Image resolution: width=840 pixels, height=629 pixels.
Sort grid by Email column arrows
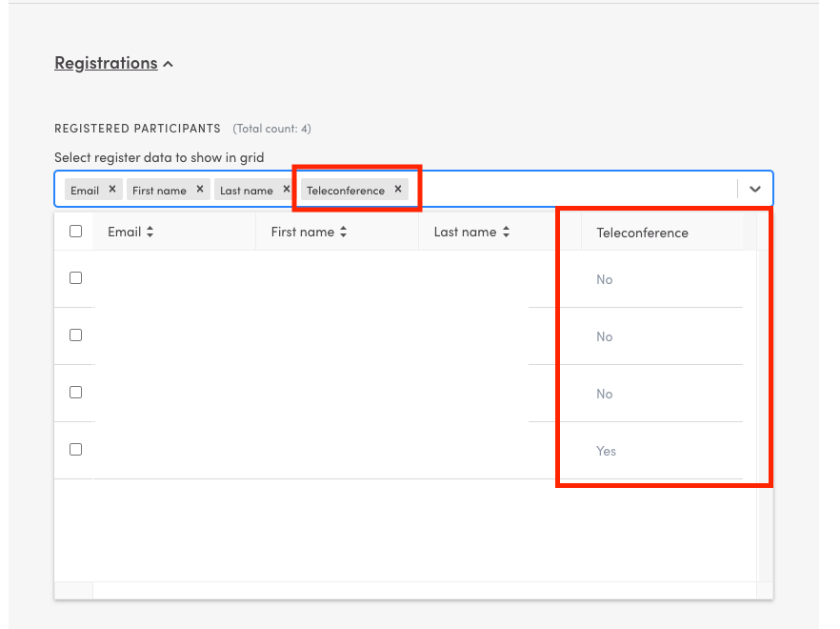tap(150, 232)
